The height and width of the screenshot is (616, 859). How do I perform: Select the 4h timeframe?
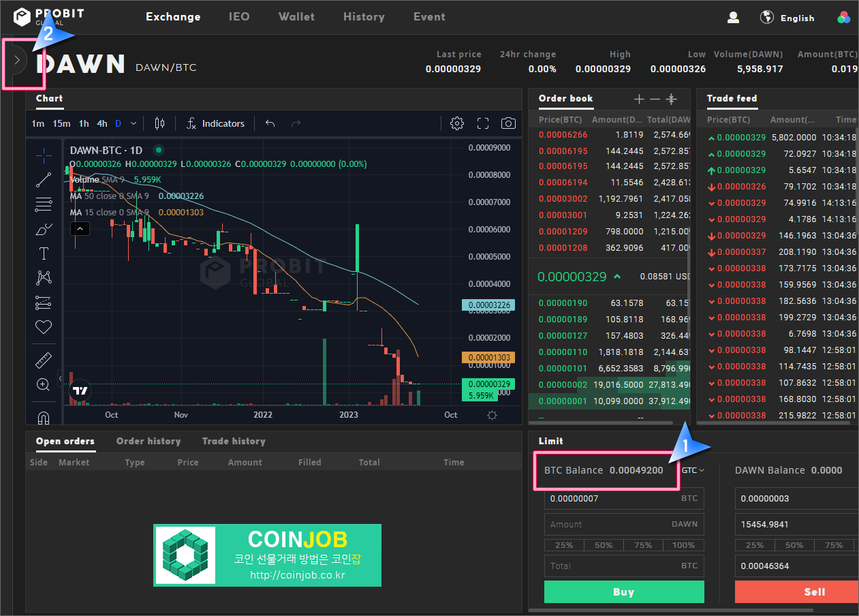[x=102, y=123]
